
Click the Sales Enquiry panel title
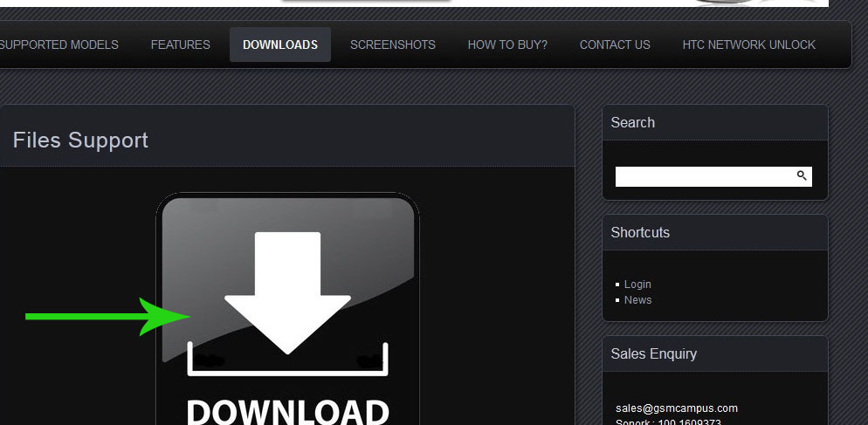pyautogui.click(x=653, y=353)
